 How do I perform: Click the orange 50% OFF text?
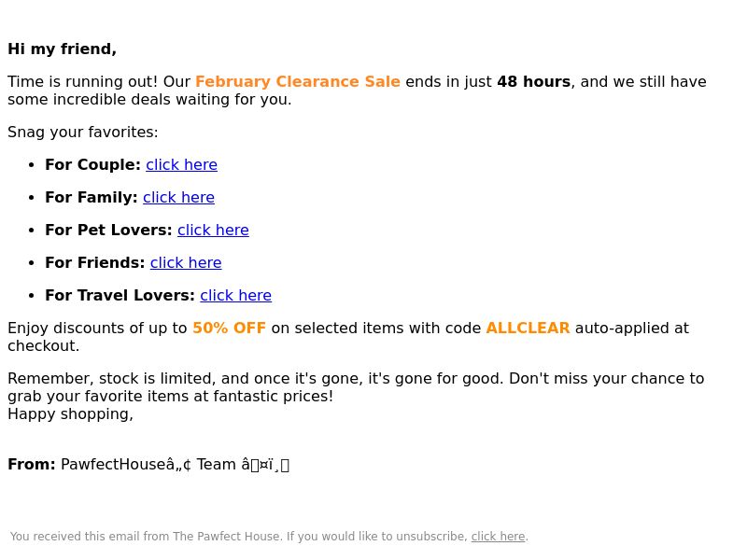coord(229,329)
